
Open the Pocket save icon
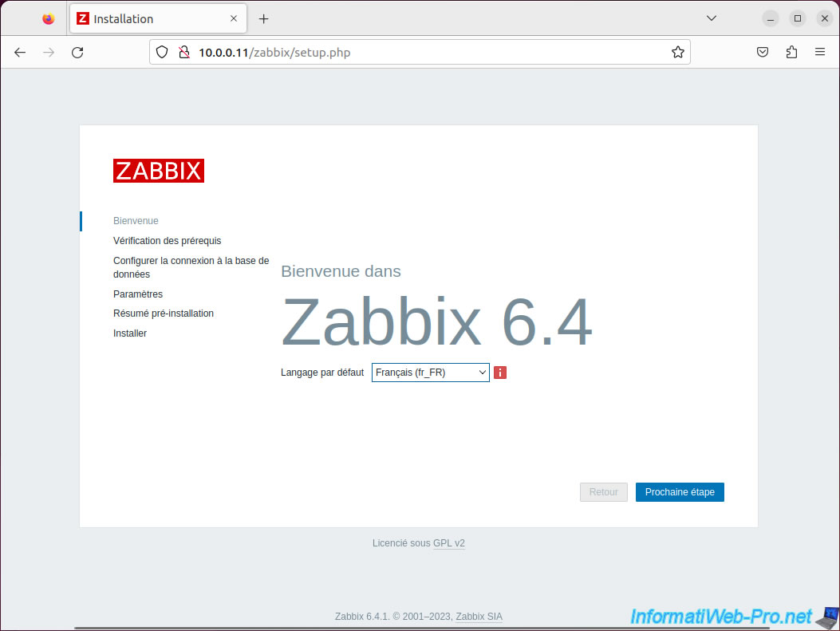pos(763,52)
